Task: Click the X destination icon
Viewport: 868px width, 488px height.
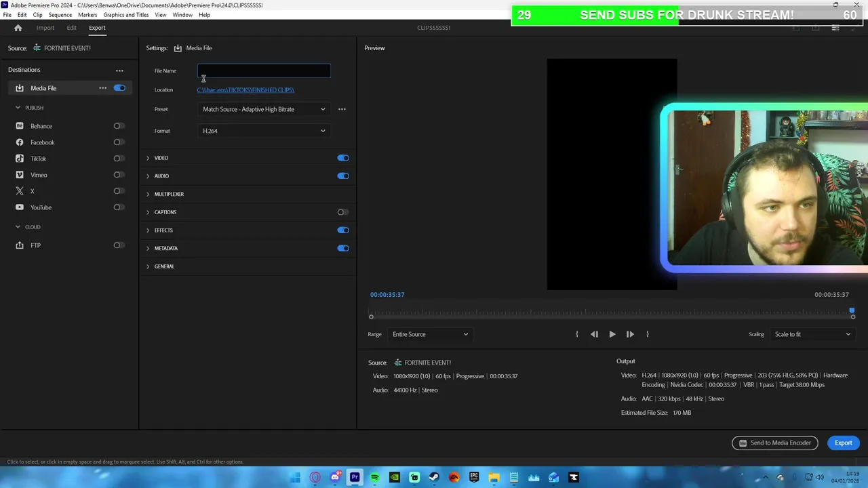Action: 20,191
